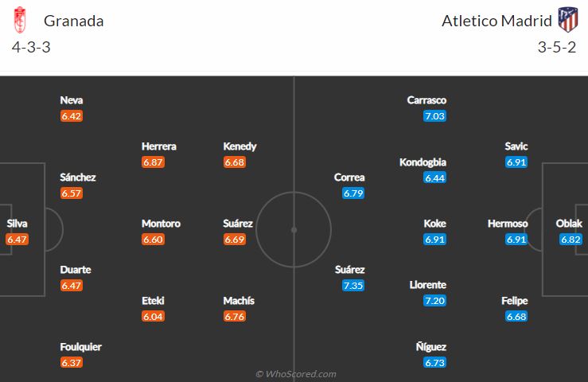The image size is (588, 382).
Task: Click Atletico's 3-5-2 formation text
Action: coord(556,47)
